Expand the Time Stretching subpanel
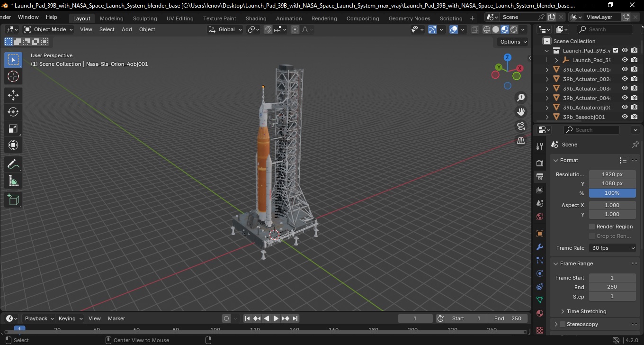The height and width of the screenshot is (345, 644). [x=563, y=311]
